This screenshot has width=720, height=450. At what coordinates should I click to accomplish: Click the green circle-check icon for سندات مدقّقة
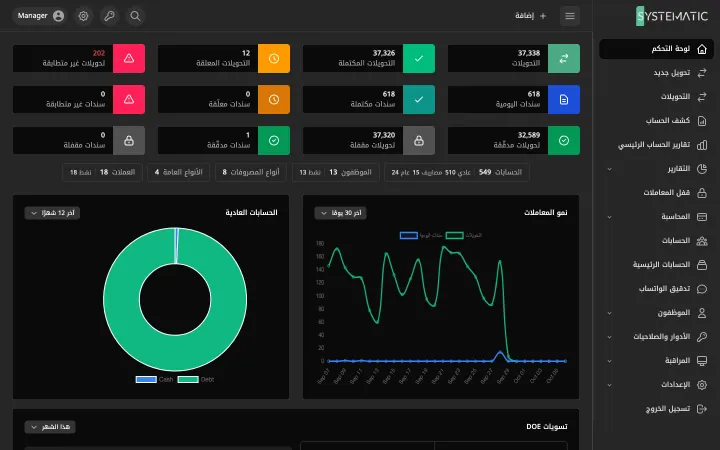point(274,141)
